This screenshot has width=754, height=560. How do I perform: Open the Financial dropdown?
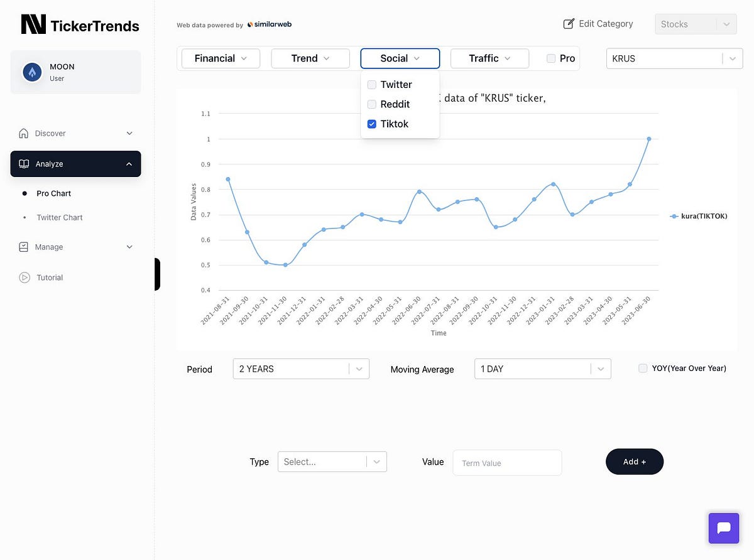220,58
